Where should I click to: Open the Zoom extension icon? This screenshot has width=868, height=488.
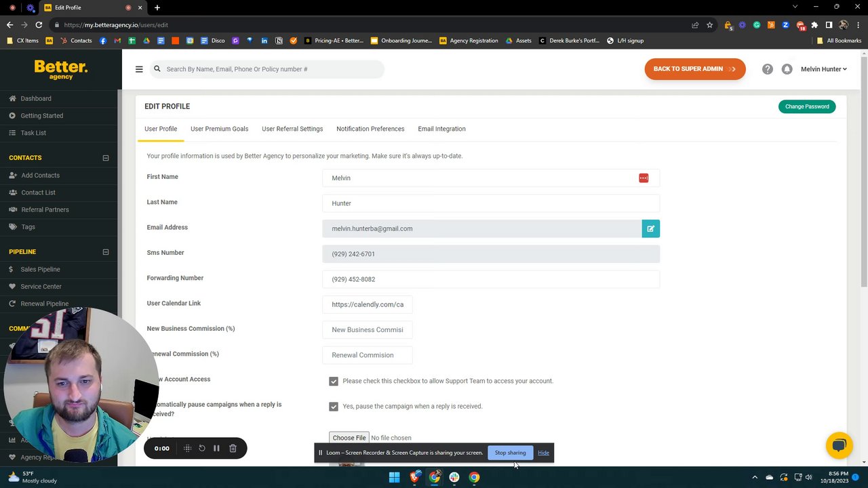(785, 25)
